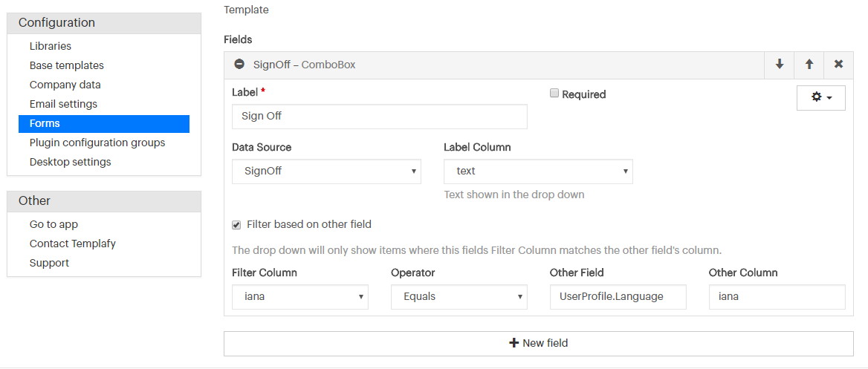The width and height of the screenshot is (868, 369).
Task: Open the Contact Templafy link
Action: pos(73,244)
